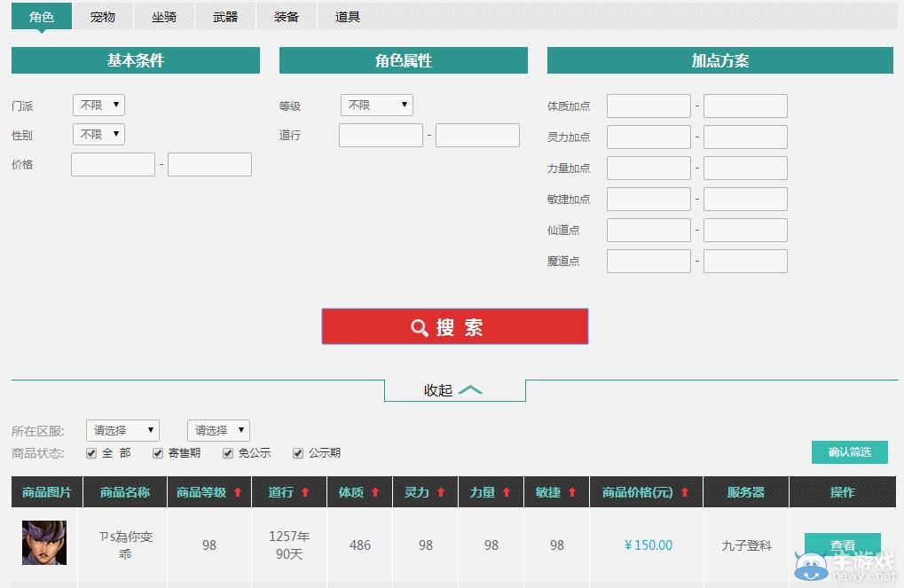Switch to the 宠物 tab
904x588 pixels.
(x=102, y=16)
